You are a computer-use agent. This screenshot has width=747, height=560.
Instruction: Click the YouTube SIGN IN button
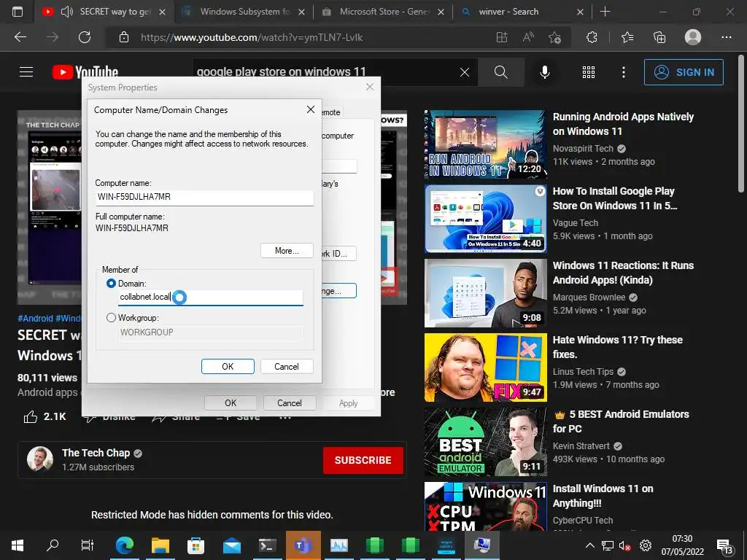pos(684,72)
